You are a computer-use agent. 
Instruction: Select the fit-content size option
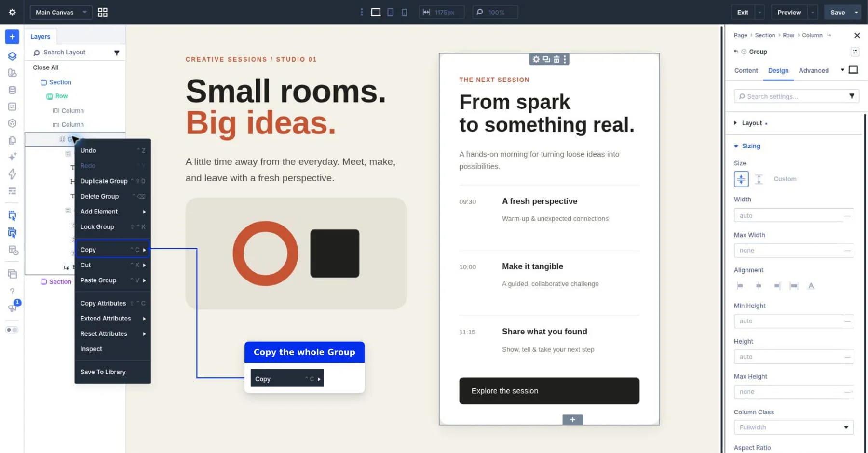[741, 179]
